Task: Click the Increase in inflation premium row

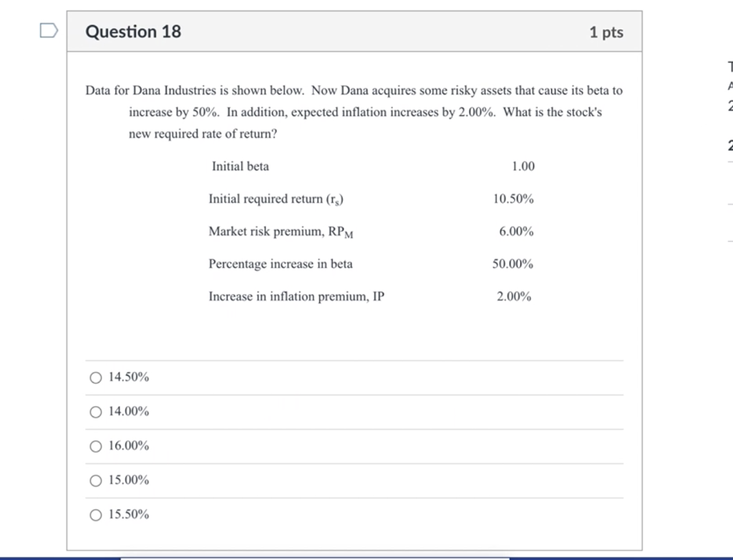Action: coord(296,296)
